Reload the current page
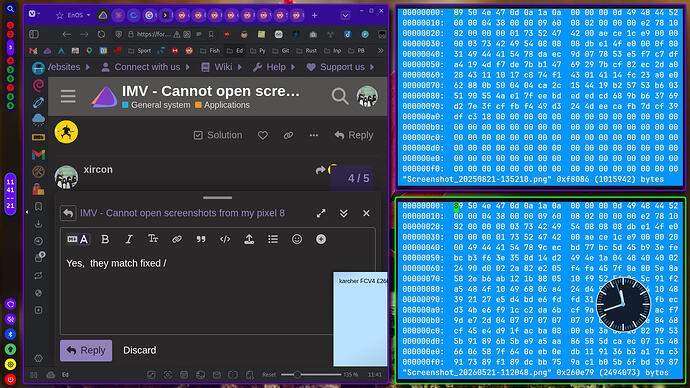The width and height of the screenshot is (690, 388). tap(101, 34)
